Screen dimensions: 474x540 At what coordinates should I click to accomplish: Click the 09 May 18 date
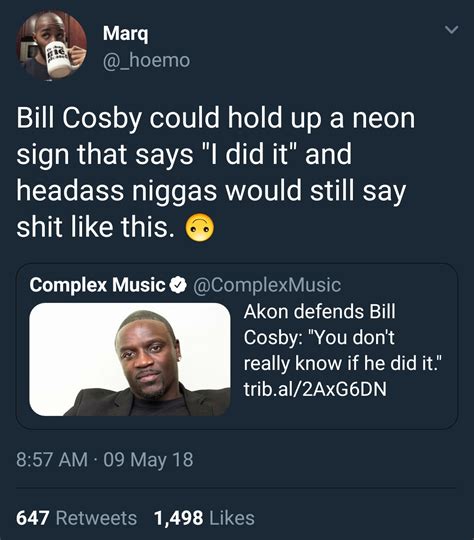(x=148, y=460)
